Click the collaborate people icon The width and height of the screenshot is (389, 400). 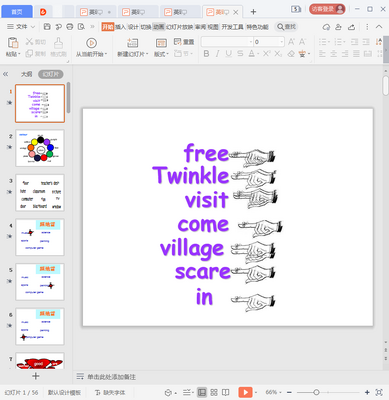click(339, 27)
